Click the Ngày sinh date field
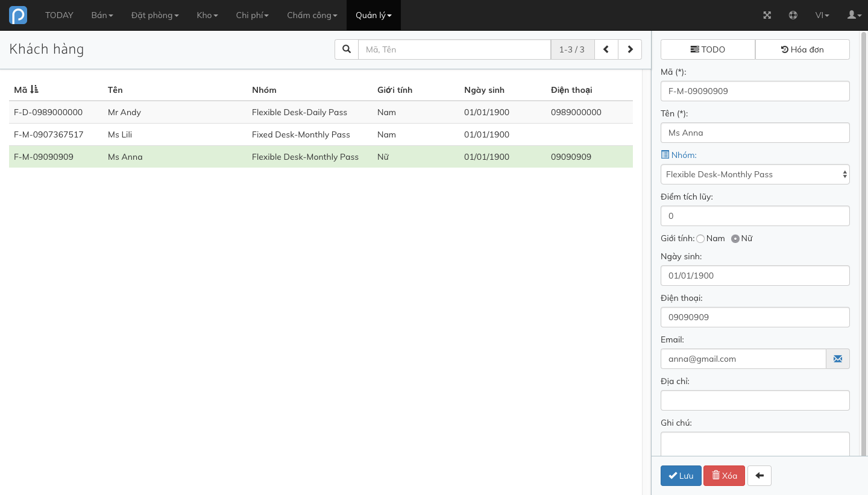The width and height of the screenshot is (868, 495). [755, 276]
